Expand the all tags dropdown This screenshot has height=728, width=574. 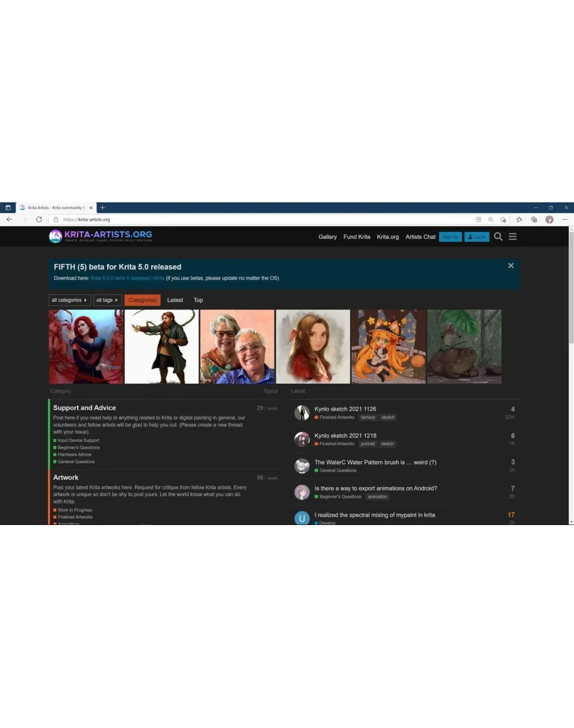[107, 300]
